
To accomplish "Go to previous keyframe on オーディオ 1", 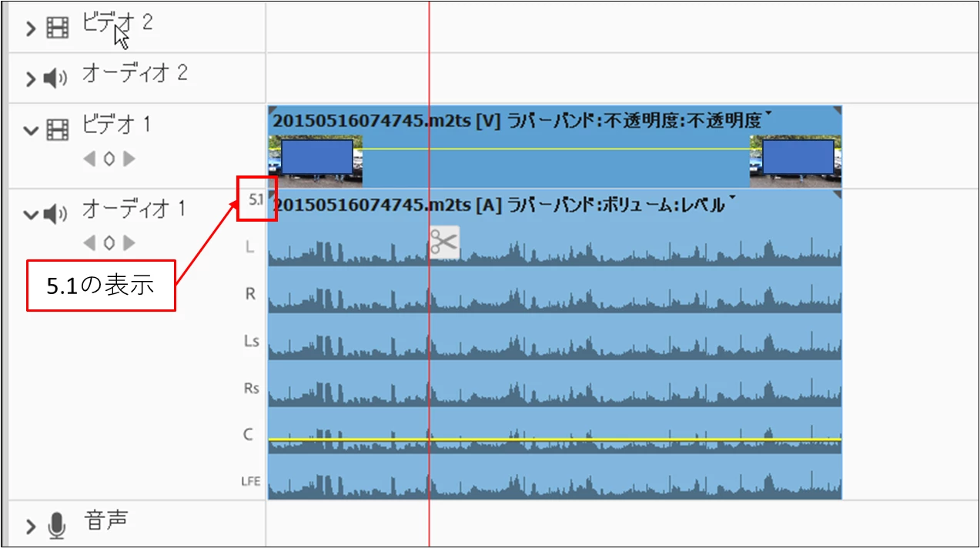I will pos(89,242).
